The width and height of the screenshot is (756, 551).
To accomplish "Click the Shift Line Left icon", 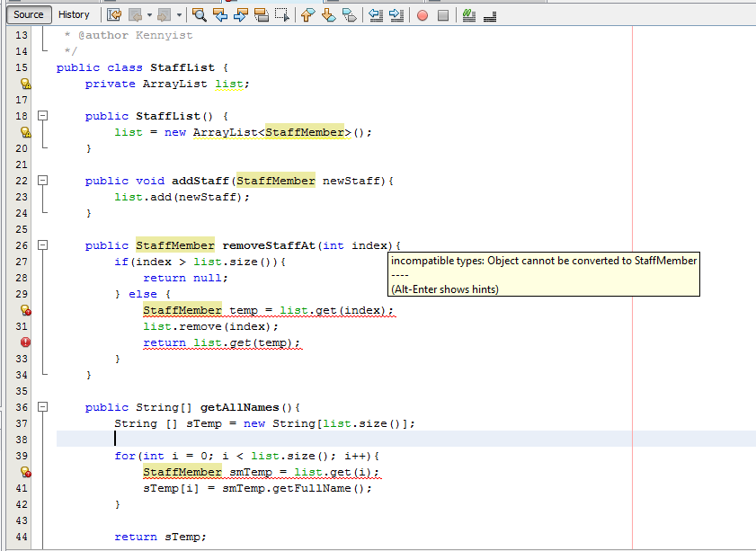I will pyautogui.click(x=378, y=14).
